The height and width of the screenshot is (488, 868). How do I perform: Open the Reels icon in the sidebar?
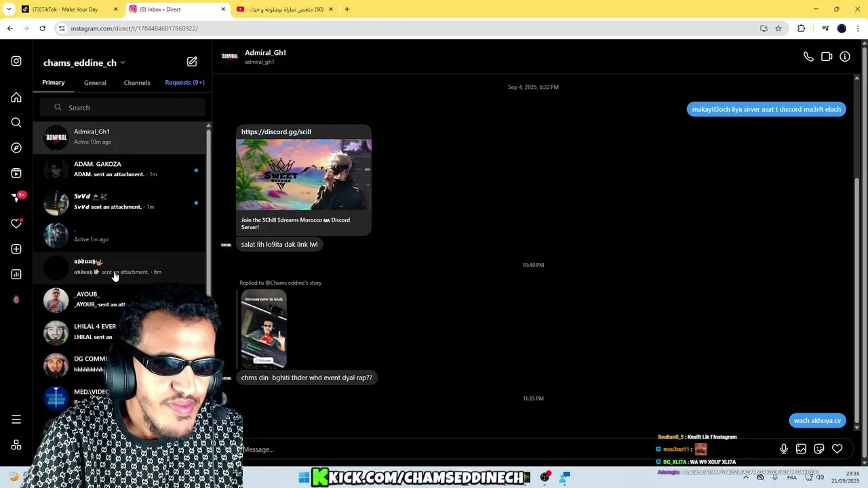16,173
